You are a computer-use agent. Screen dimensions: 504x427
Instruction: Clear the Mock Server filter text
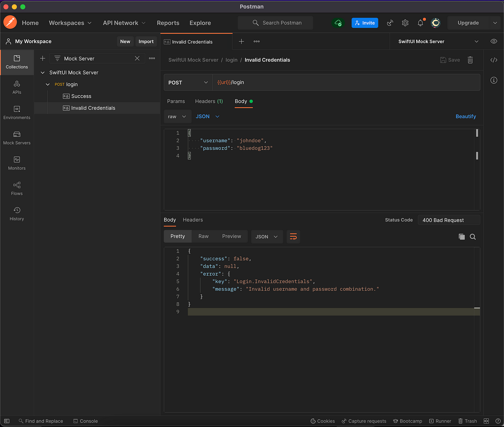[137, 58]
